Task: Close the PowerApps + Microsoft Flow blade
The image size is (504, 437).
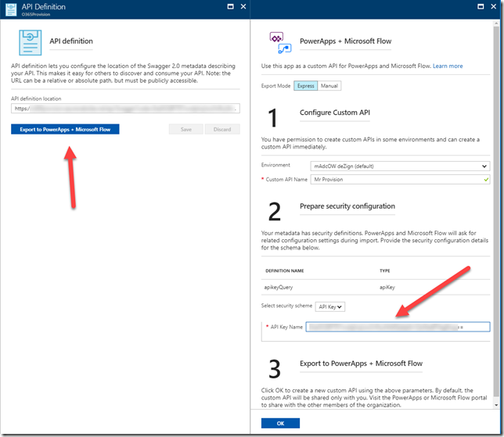Action: (493, 6)
